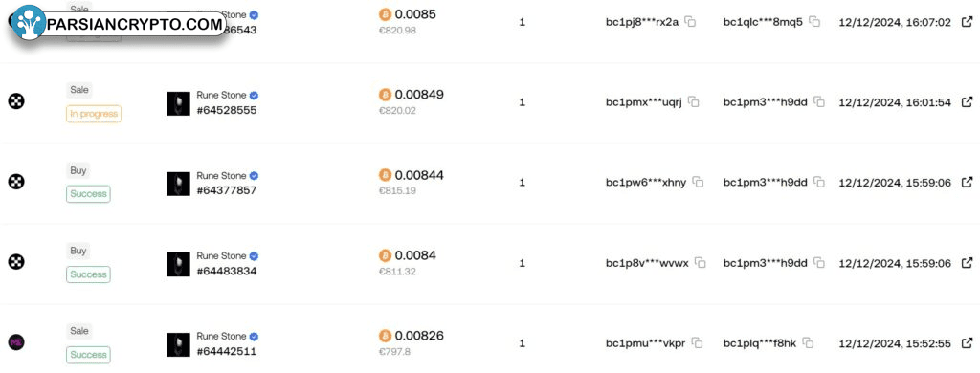This screenshot has height=373, width=980.
Task: Copy address bc1p8v***wvwx
Action: click(701, 263)
